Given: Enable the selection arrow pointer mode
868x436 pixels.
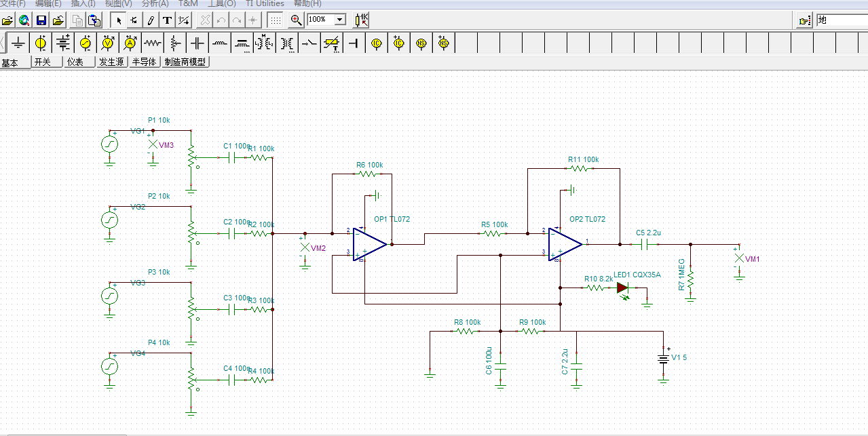Looking at the screenshot, I should [x=119, y=20].
